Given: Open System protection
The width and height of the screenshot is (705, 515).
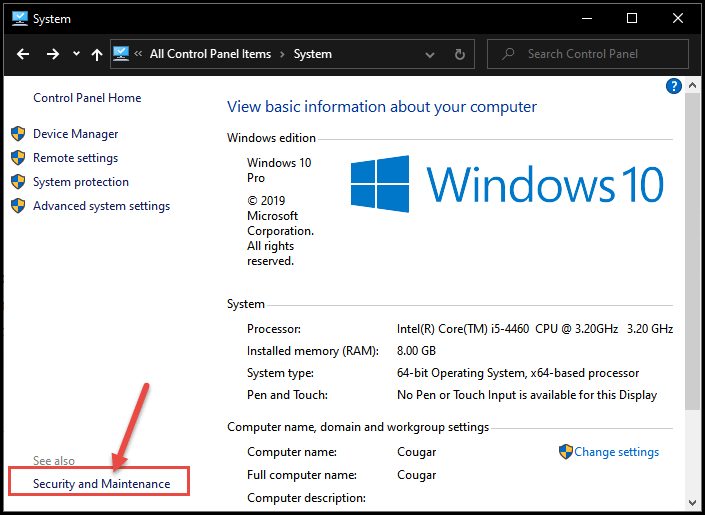Looking at the screenshot, I should click(x=81, y=182).
